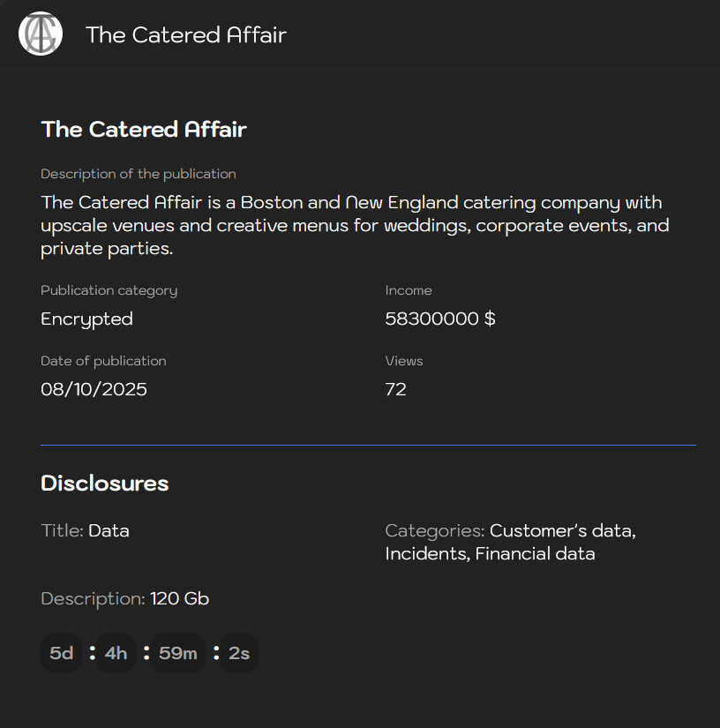This screenshot has height=728, width=720.
Task: Click the circular logo in the header
Action: pos(41,34)
